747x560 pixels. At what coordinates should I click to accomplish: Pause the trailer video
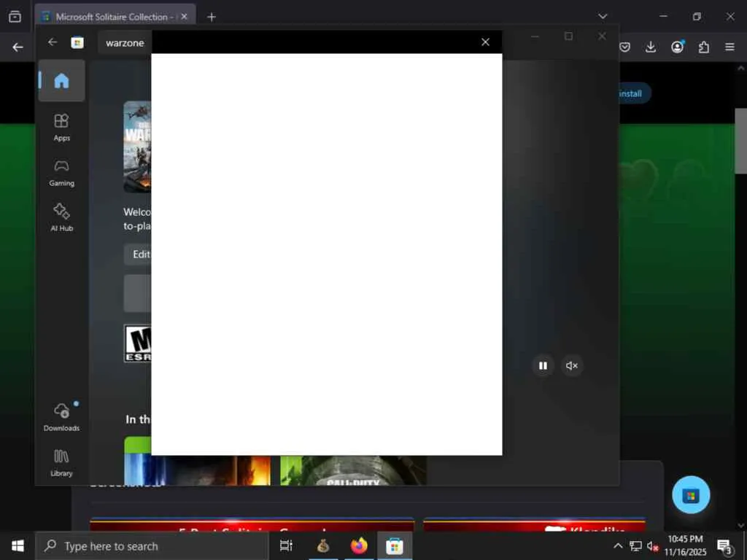coord(543,366)
